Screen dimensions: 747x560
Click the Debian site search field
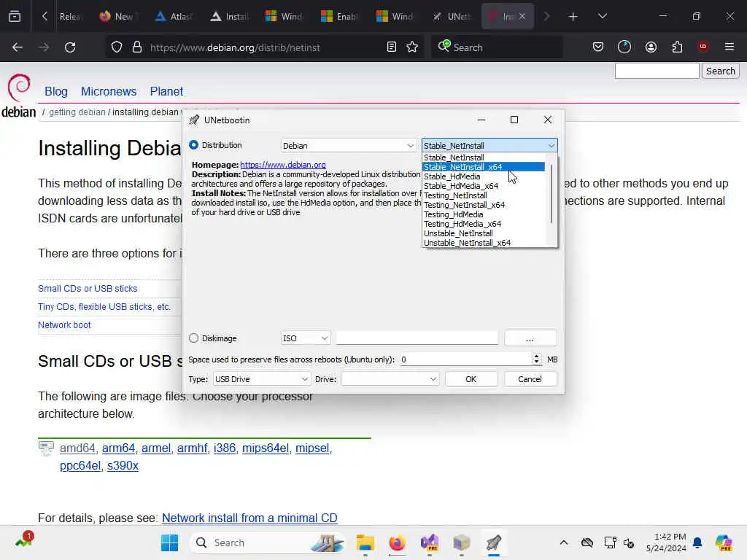[x=657, y=71]
